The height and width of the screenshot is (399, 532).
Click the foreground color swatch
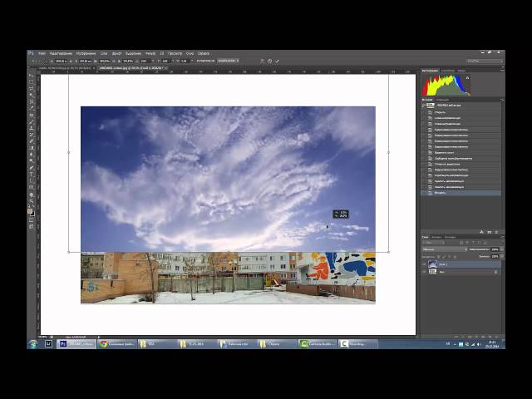pos(30,211)
